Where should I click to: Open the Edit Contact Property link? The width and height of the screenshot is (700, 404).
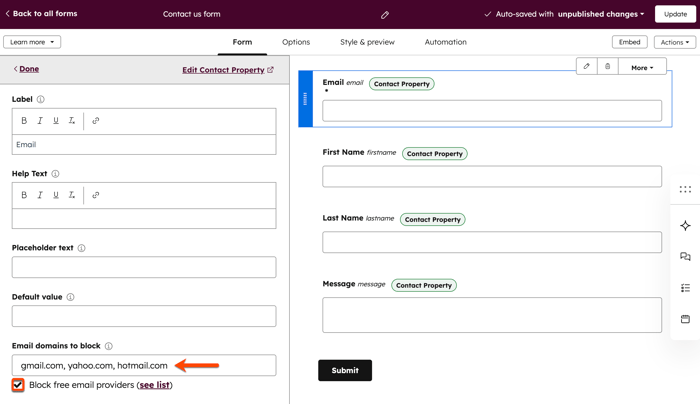coord(227,70)
